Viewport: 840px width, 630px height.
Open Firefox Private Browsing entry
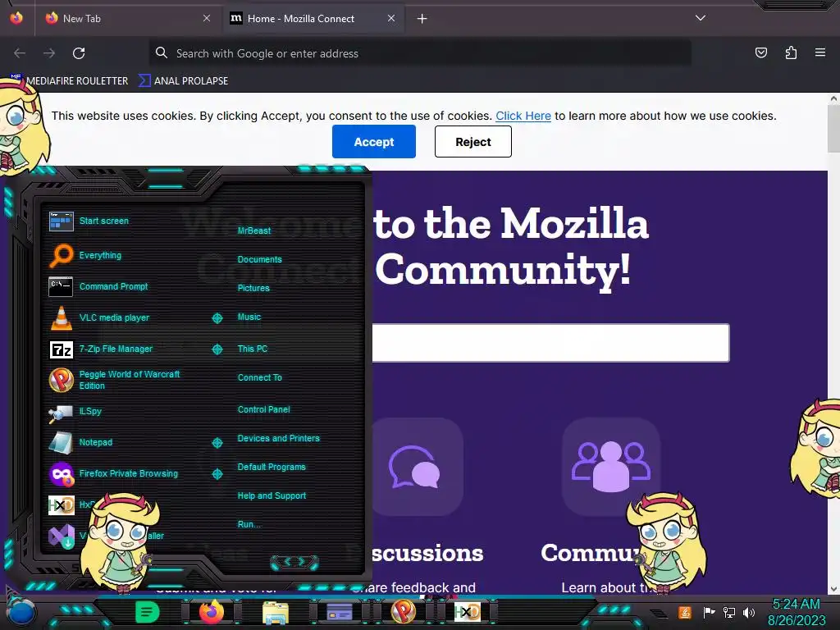[113, 473]
